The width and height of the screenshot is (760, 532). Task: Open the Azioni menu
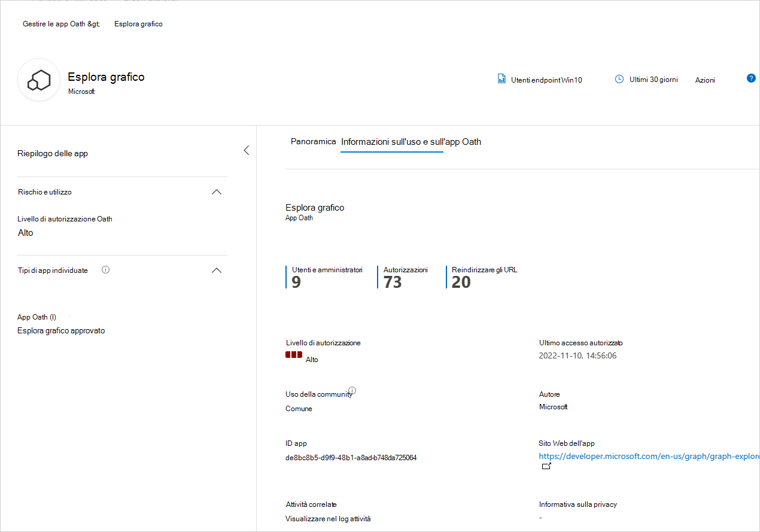coord(705,80)
